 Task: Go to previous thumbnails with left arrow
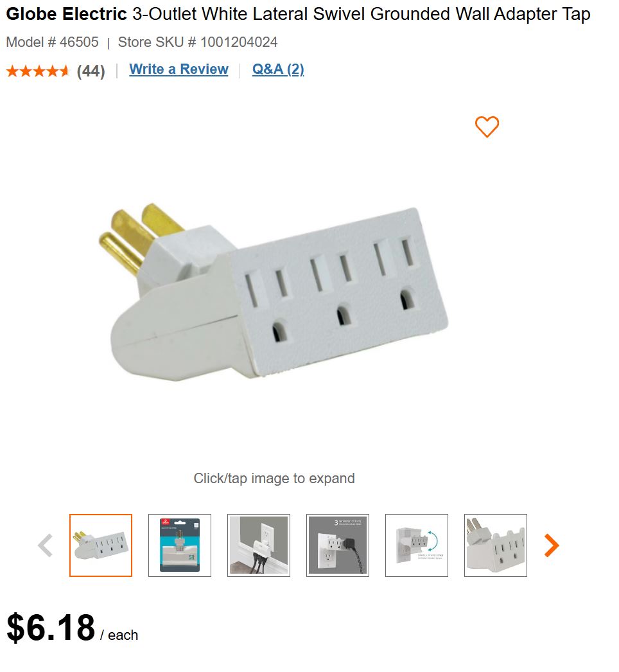tap(46, 545)
